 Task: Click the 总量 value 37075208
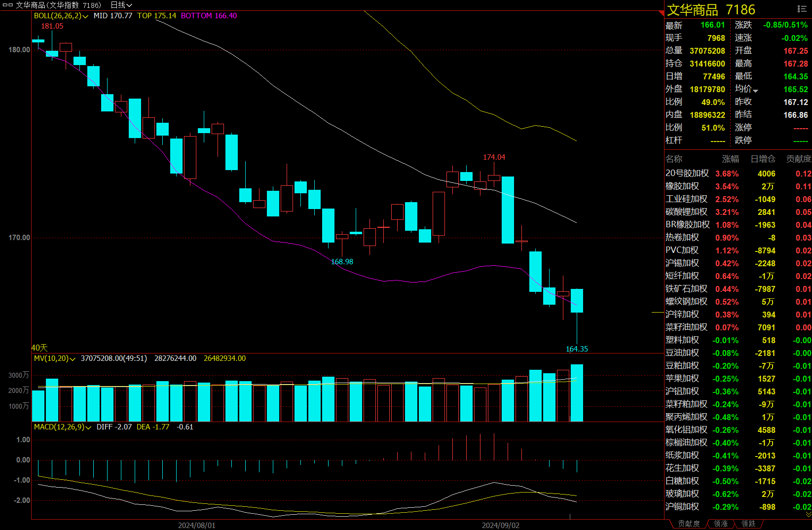point(707,51)
